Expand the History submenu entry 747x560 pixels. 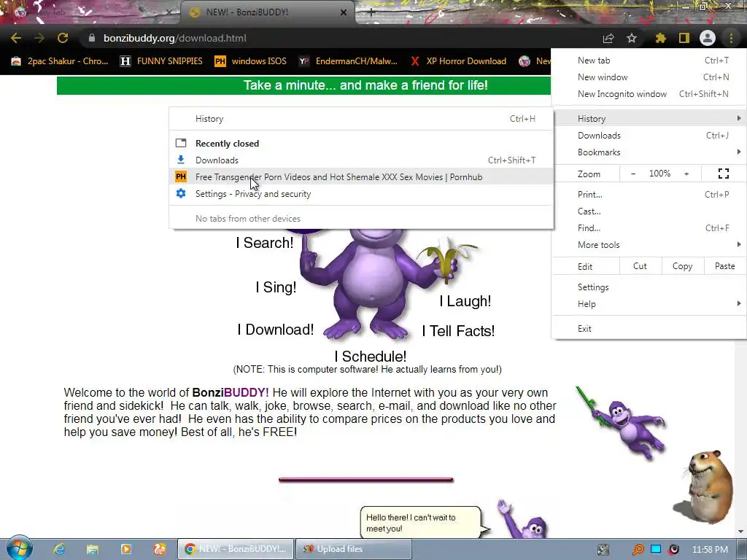(649, 119)
